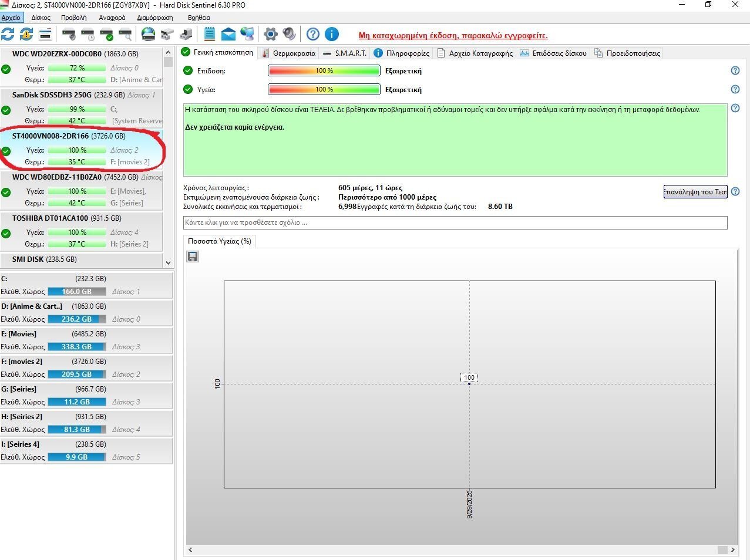The width and height of the screenshot is (750, 560).
Task: Click the Επανάληψη του Τεστ button
Action: click(695, 192)
